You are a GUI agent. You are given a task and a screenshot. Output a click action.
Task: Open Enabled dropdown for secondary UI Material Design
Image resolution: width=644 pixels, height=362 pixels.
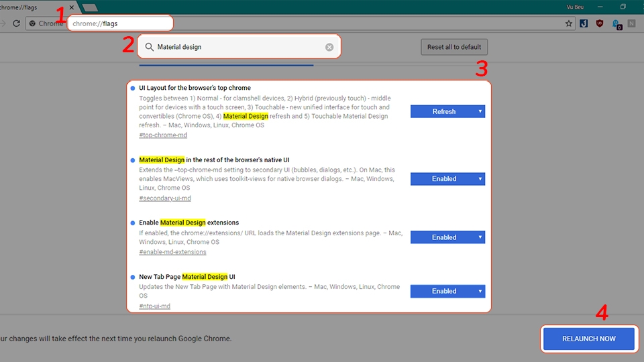[x=447, y=178]
